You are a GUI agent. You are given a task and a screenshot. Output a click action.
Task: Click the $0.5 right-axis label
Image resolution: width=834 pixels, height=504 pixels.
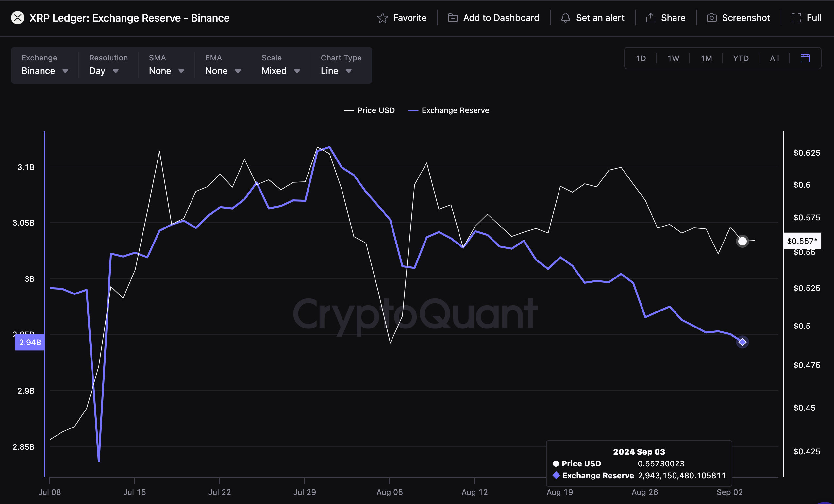point(802,326)
